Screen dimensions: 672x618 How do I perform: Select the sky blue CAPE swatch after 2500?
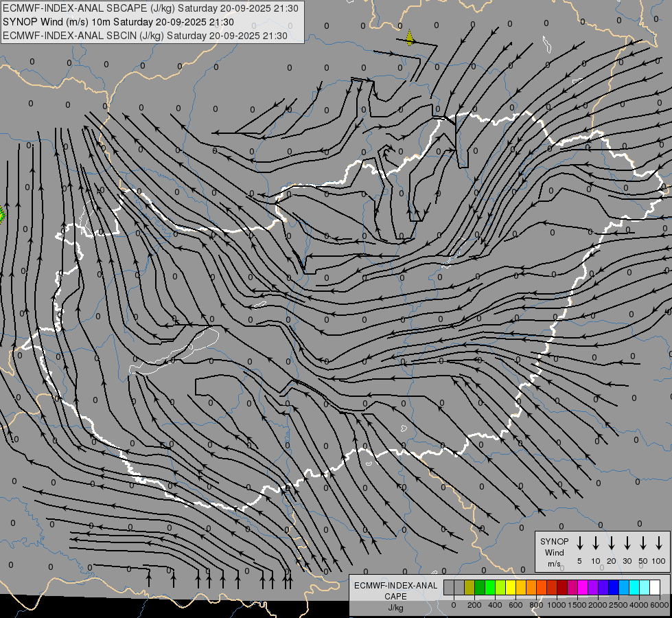tap(623, 587)
